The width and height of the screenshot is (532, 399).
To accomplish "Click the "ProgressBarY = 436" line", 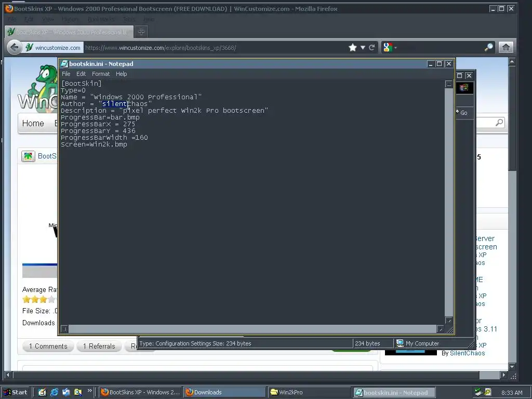I will [98, 131].
